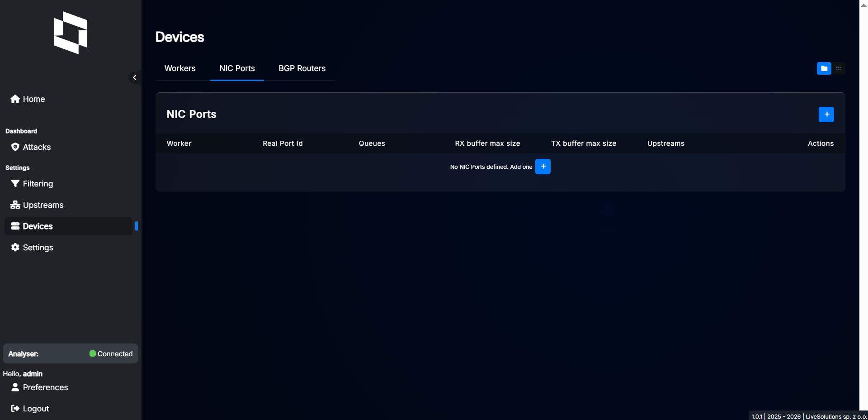The width and height of the screenshot is (868, 420).
Task: Add a NIC Port with the blue plus button
Action: (826, 114)
